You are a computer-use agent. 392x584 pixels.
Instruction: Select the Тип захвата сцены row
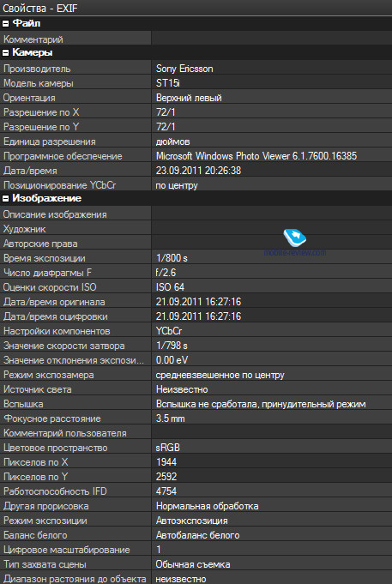click(196, 564)
